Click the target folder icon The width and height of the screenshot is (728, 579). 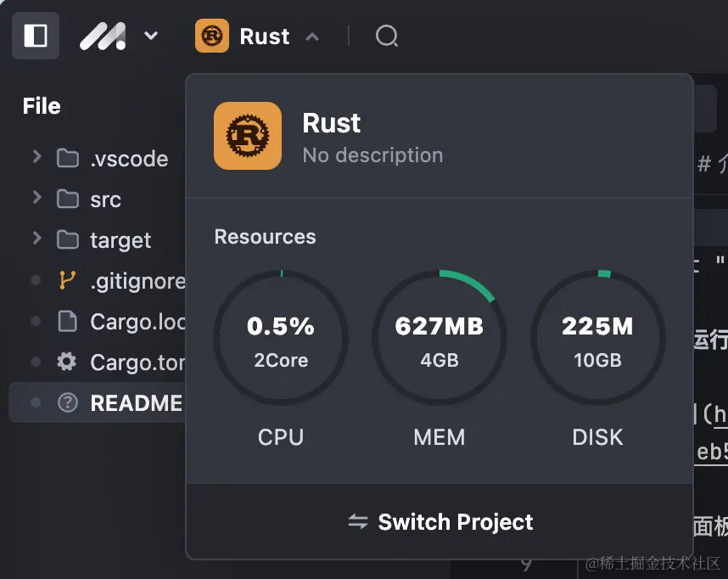[x=68, y=239]
